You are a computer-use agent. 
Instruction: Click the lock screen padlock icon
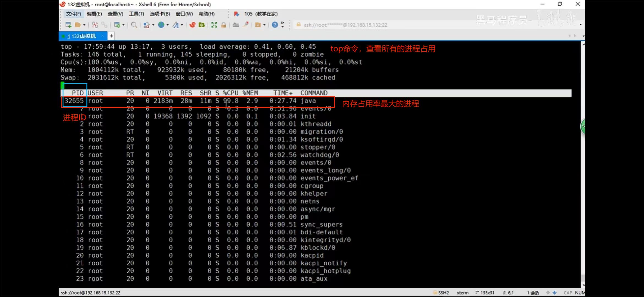click(x=223, y=25)
